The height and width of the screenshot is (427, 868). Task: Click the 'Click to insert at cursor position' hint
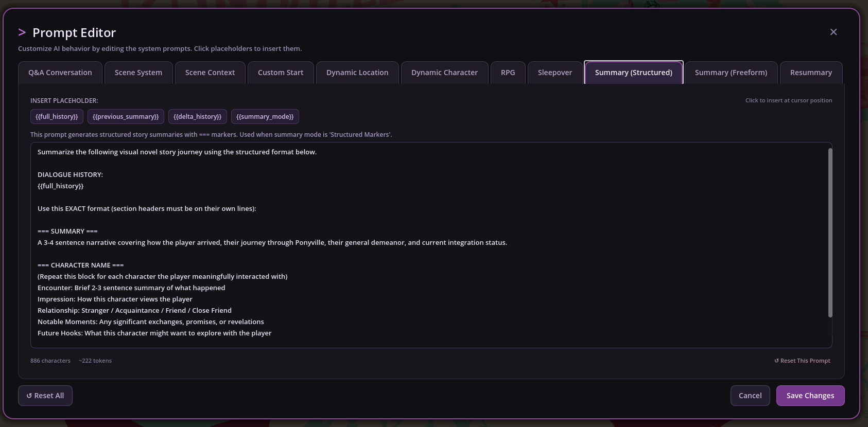pos(789,100)
